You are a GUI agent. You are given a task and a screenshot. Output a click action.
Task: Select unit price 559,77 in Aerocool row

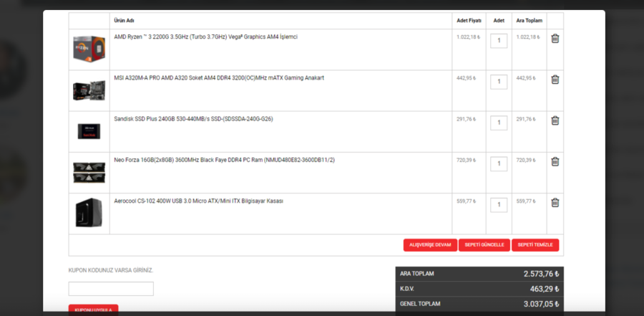point(466,201)
